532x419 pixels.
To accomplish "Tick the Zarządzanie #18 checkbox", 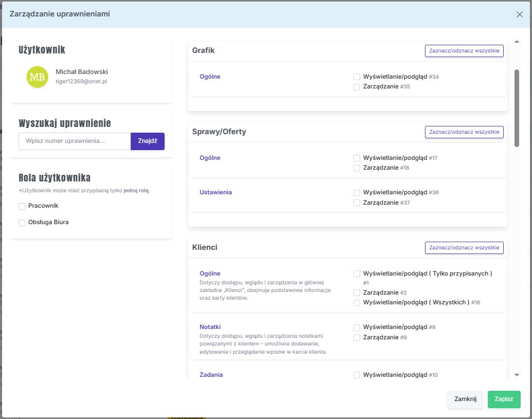I will coord(357,168).
